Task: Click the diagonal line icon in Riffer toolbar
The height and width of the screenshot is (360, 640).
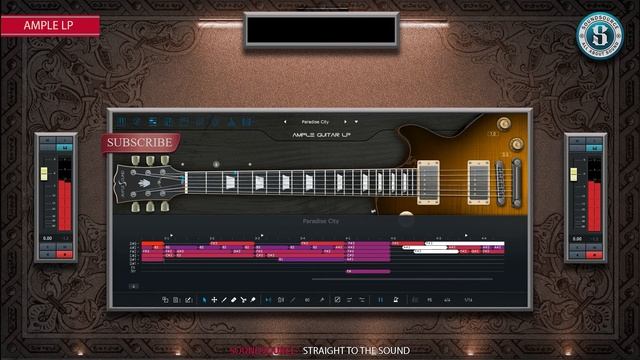Action: (x=293, y=300)
